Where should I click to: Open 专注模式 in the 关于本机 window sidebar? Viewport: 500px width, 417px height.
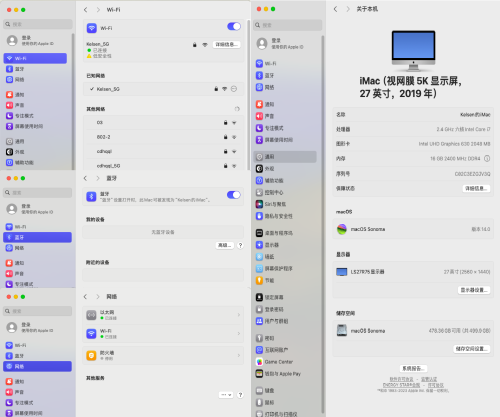(x=270, y=128)
